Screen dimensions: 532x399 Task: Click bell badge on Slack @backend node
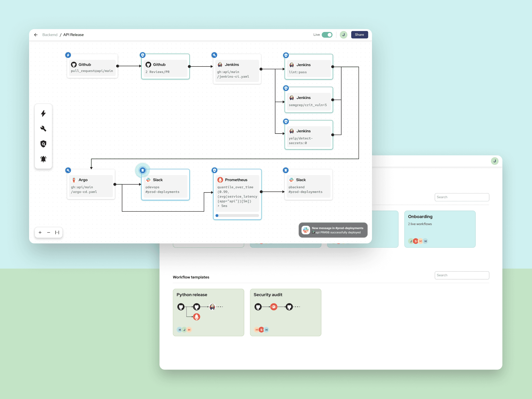coord(286,170)
